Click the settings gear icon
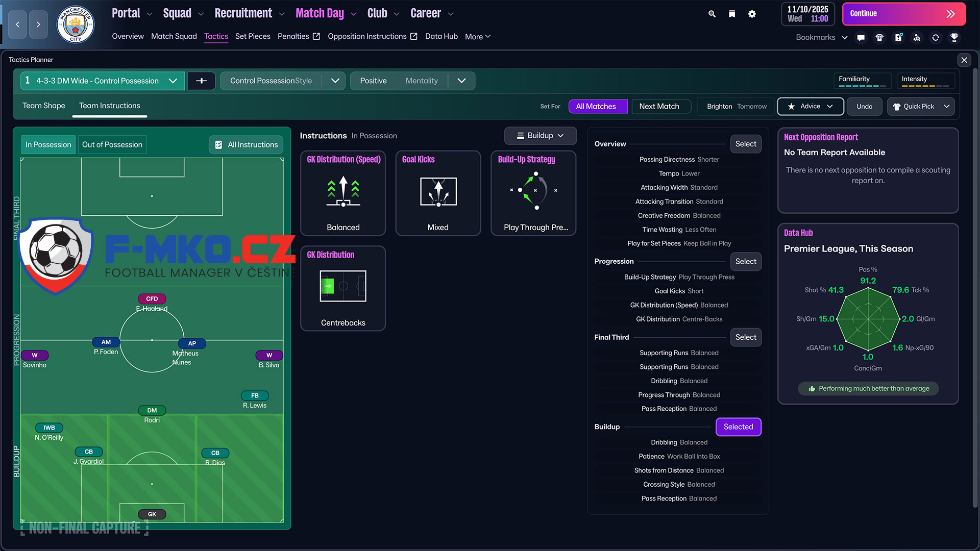The width and height of the screenshot is (980, 551). 752,14
